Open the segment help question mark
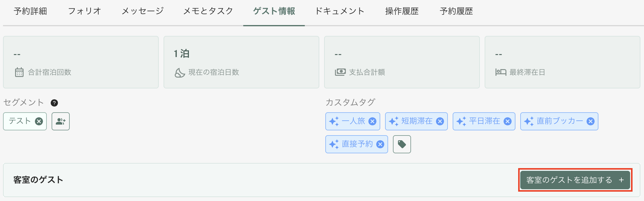The image size is (644, 201). click(x=54, y=103)
